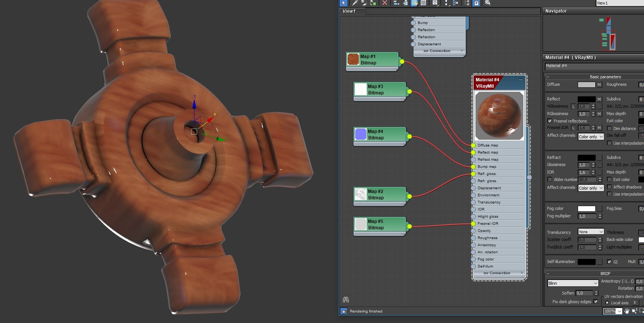Click Hide Unused Nodeslots icon

[405, 3]
